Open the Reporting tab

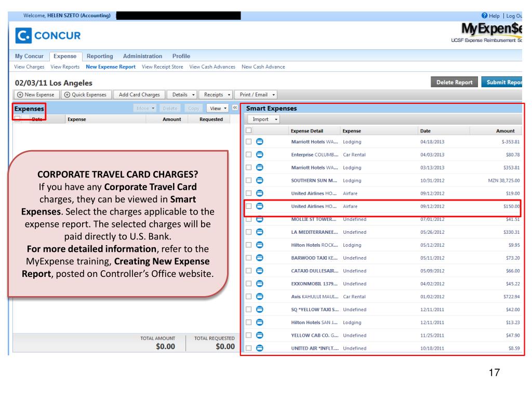(100, 56)
